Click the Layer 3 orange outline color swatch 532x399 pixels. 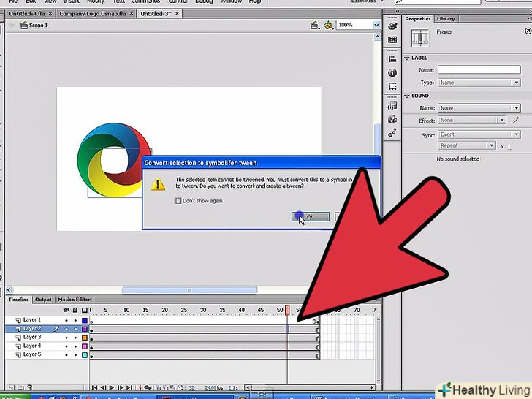pyautogui.click(x=85, y=338)
